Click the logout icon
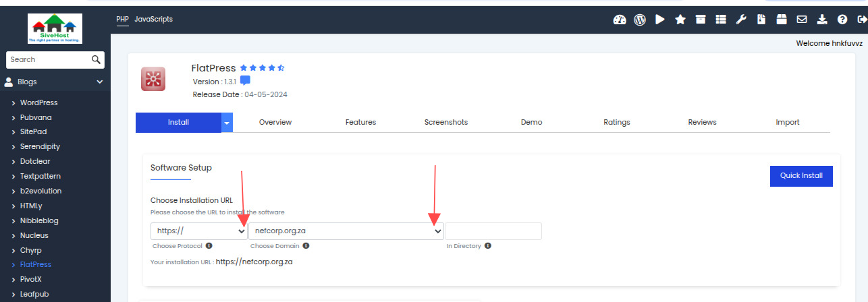The height and width of the screenshot is (302, 868). pos(861,20)
